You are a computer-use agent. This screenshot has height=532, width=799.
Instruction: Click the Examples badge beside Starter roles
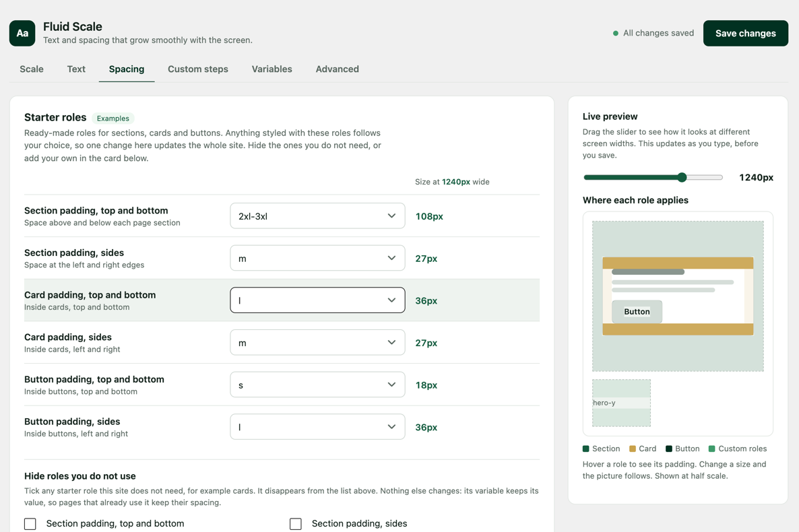[113, 119]
